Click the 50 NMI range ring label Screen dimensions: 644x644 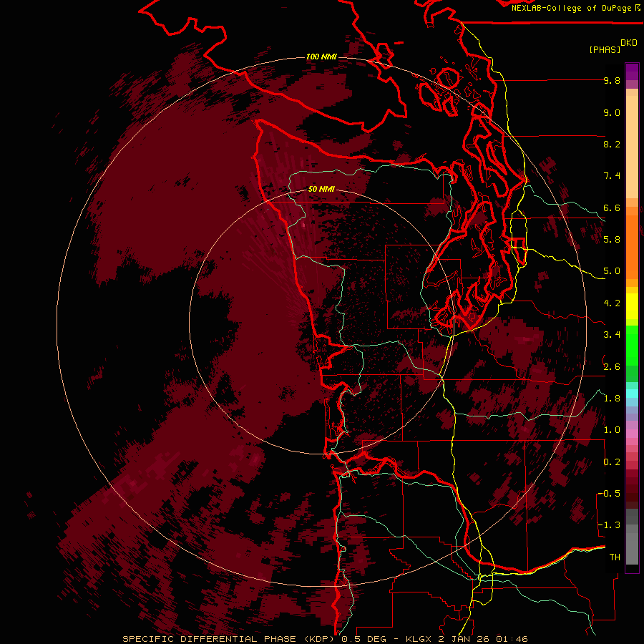point(321,189)
